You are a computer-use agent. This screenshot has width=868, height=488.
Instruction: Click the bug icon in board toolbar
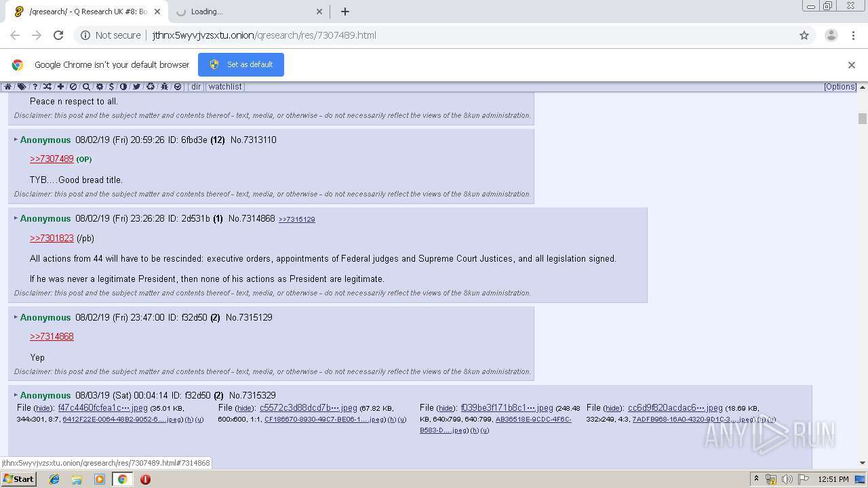click(x=164, y=87)
